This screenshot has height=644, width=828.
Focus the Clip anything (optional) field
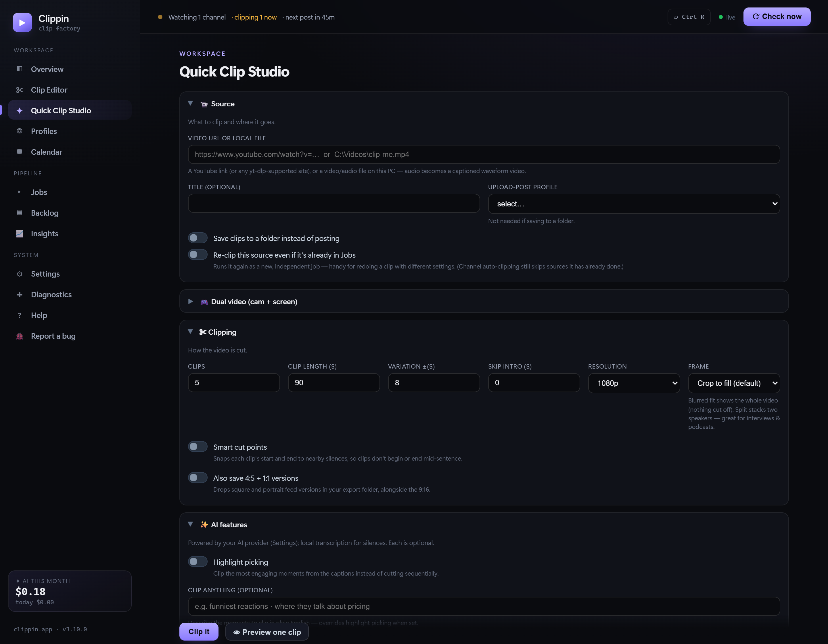pyautogui.click(x=484, y=606)
